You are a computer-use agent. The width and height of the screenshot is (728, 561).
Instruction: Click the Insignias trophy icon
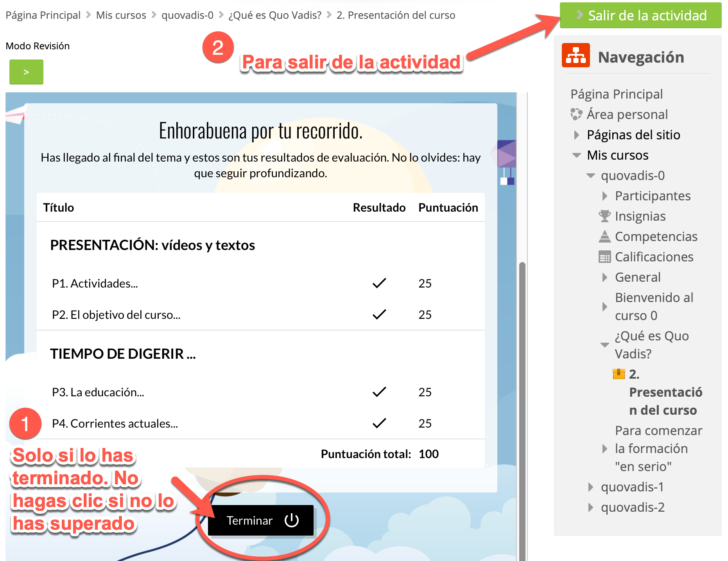pyautogui.click(x=604, y=216)
